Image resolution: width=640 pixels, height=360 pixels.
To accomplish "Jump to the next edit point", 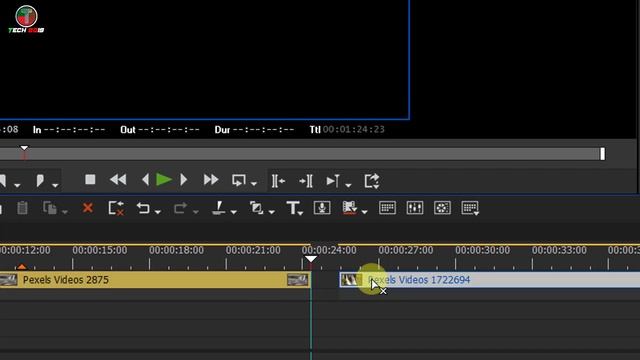I will (x=306, y=181).
